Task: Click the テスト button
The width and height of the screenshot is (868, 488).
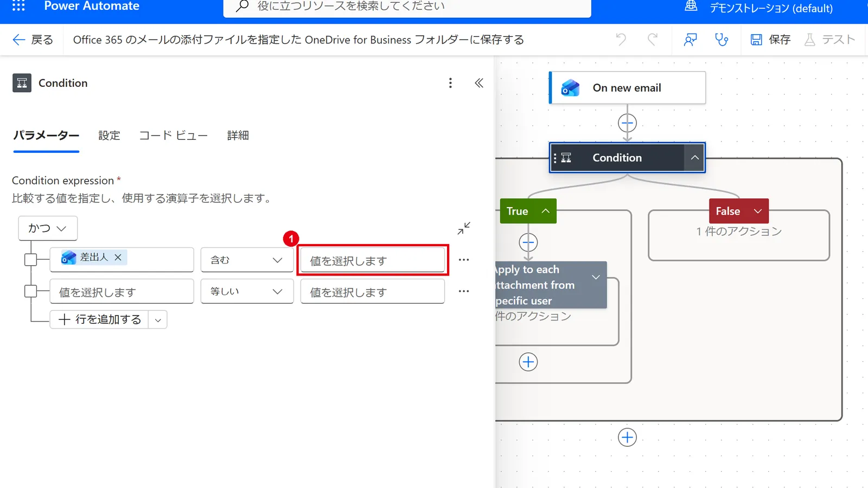Action: click(x=829, y=40)
